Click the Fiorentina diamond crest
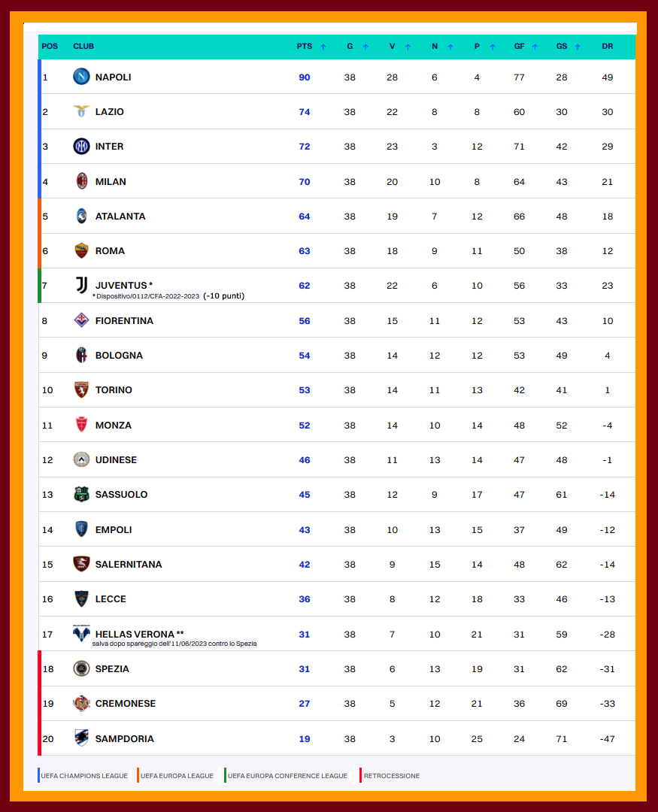Screen dimensions: 658x812 point(81,320)
